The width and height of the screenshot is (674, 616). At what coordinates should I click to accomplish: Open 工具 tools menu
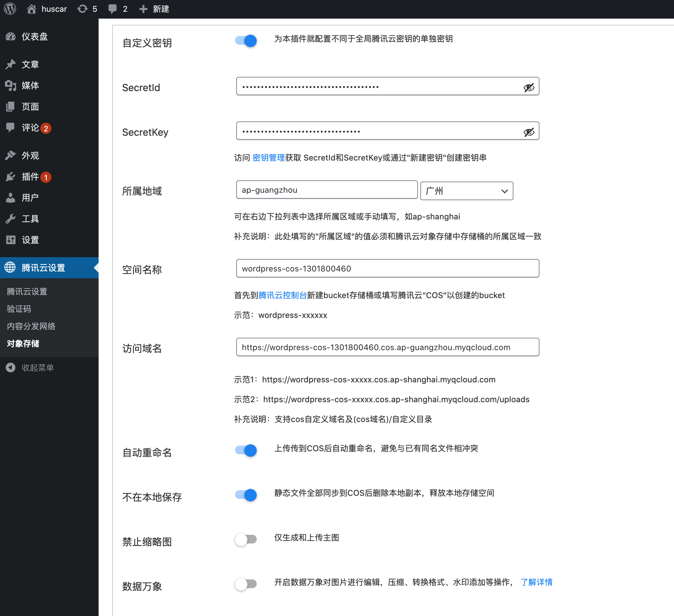point(49,219)
